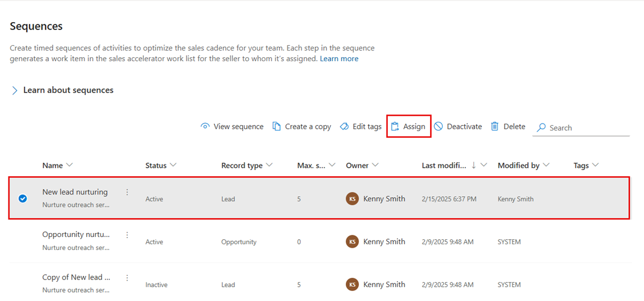Screen dimensions: 644x301
Task: Click Kenny Smith avatar in Opportunity row
Action: point(352,241)
